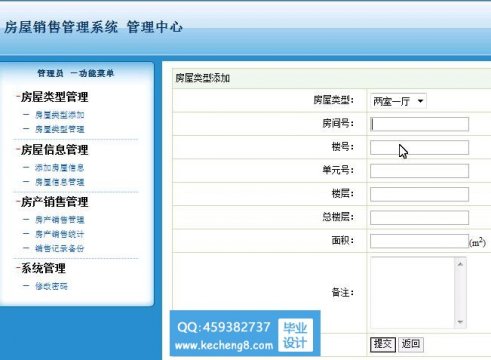Click the 总楼层 input box
491x360 pixels.
tap(419, 217)
